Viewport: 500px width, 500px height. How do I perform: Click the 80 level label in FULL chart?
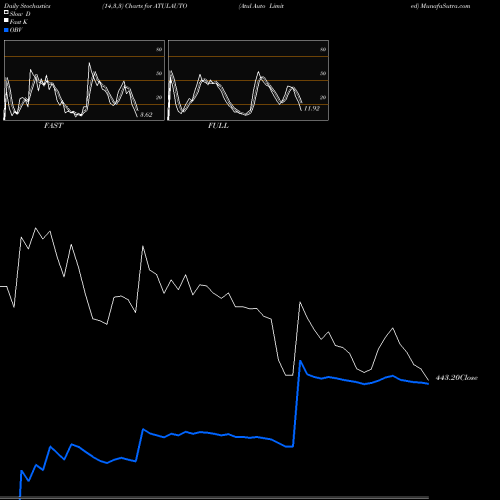click(x=323, y=49)
